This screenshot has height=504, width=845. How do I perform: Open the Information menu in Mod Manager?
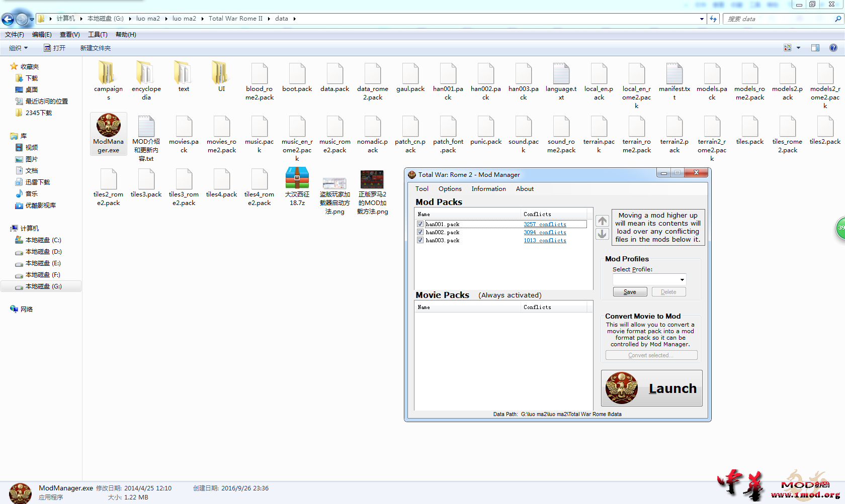(x=488, y=189)
